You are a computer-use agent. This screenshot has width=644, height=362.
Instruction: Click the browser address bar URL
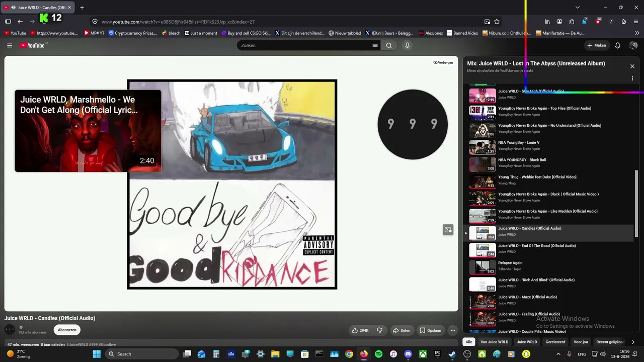tap(178, 22)
